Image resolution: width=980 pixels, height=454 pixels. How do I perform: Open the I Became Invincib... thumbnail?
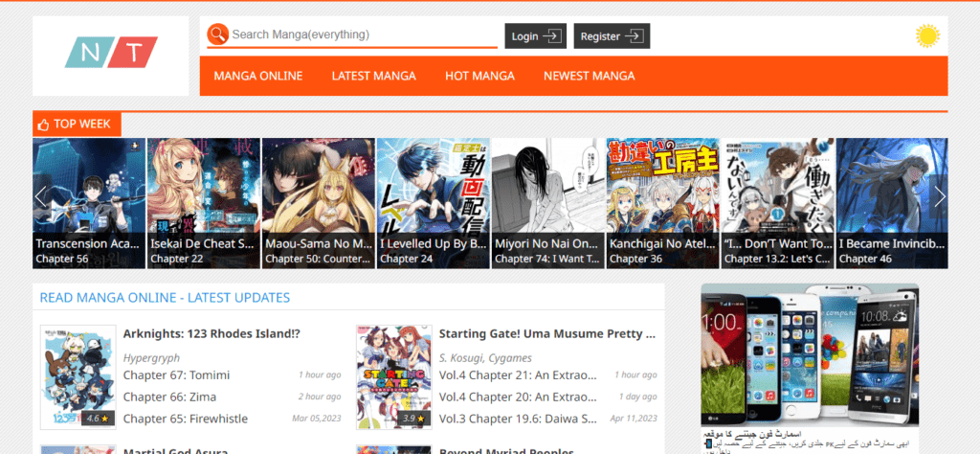[892, 203]
